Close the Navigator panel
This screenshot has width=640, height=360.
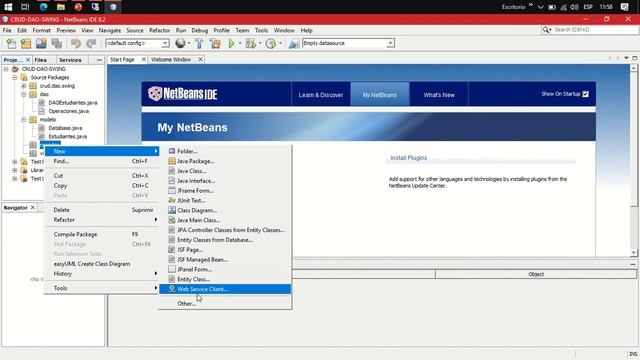pos(33,207)
